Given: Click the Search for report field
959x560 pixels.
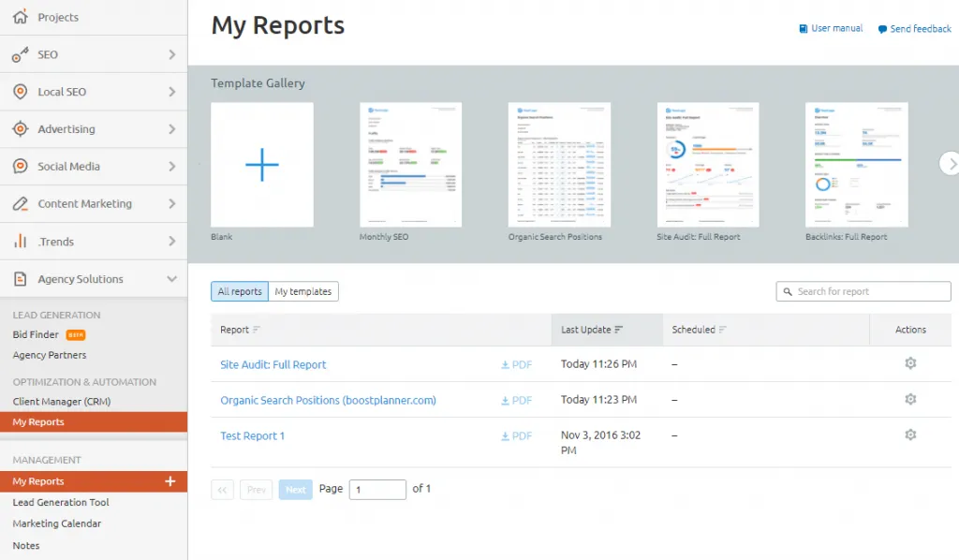Looking at the screenshot, I should 863,291.
